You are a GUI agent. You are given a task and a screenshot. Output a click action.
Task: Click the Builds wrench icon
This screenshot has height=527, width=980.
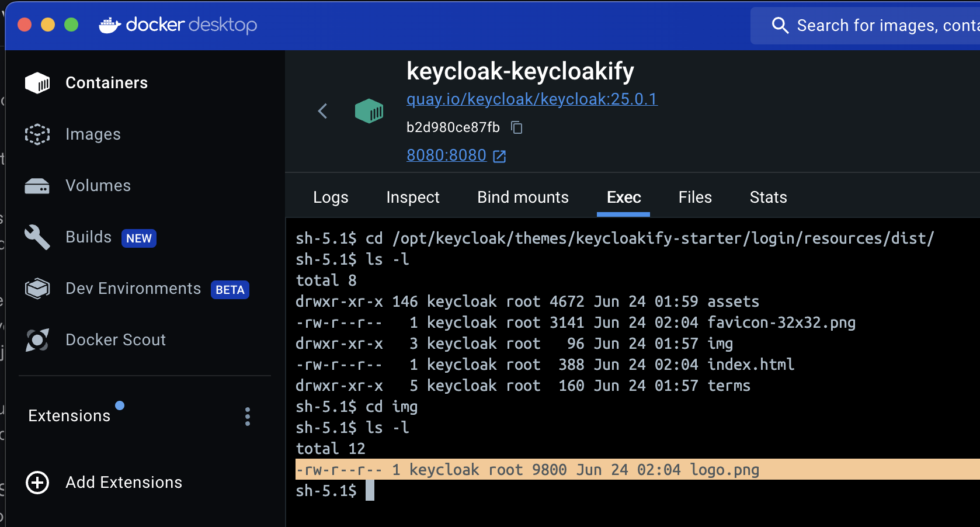pyautogui.click(x=37, y=237)
